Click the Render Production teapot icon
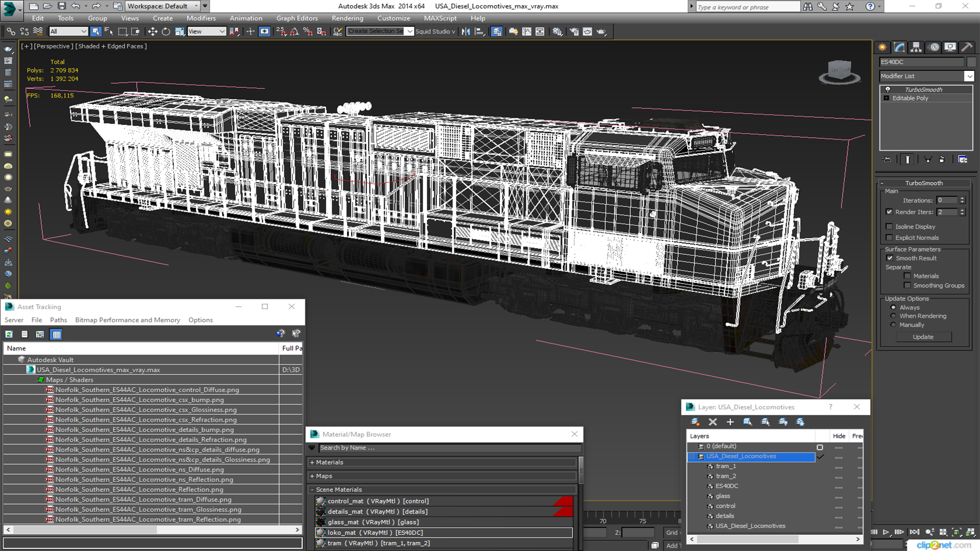The width and height of the screenshot is (980, 551). pos(601,32)
